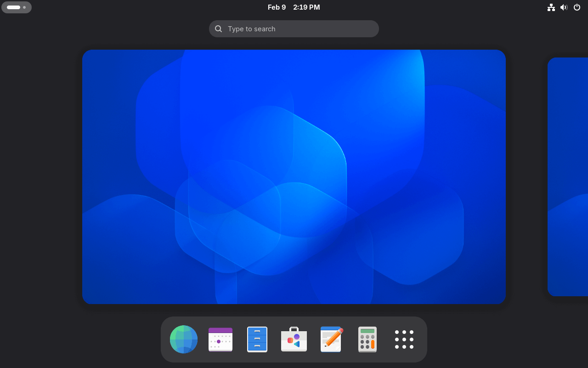588x368 pixels.
Task: Click the magnifier icon in search bar
Action: coord(219,29)
